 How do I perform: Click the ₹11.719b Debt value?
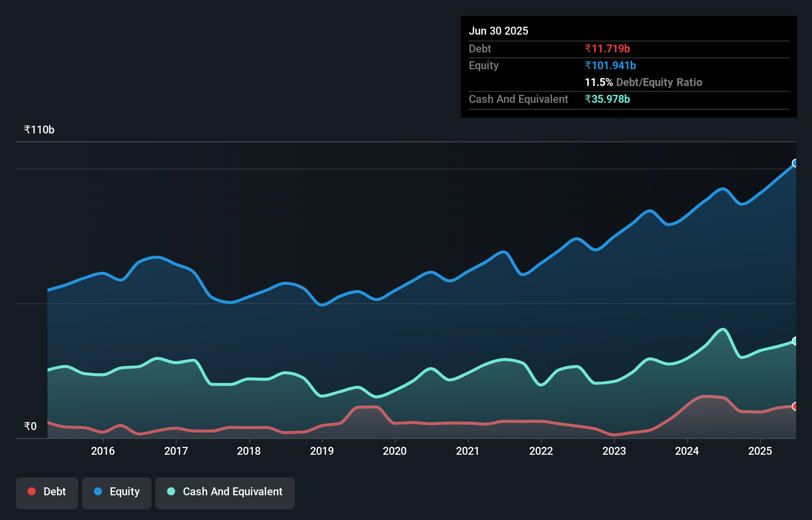pyautogui.click(x=607, y=48)
